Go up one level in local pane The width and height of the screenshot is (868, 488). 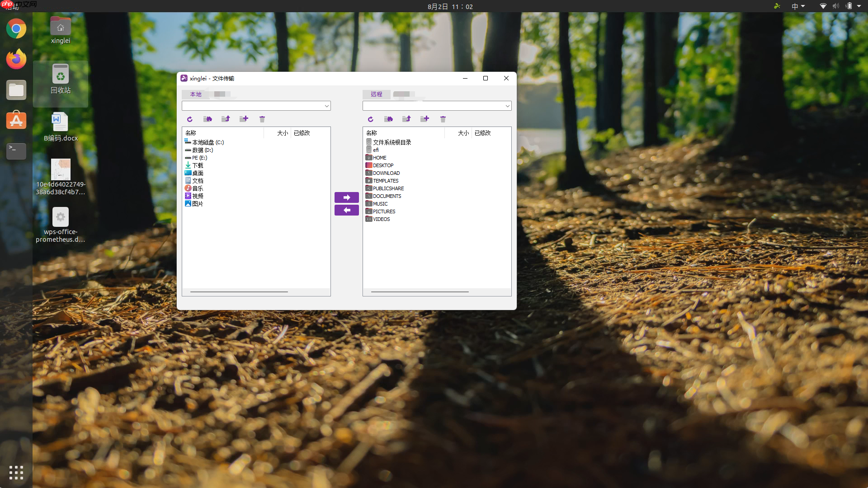226,119
